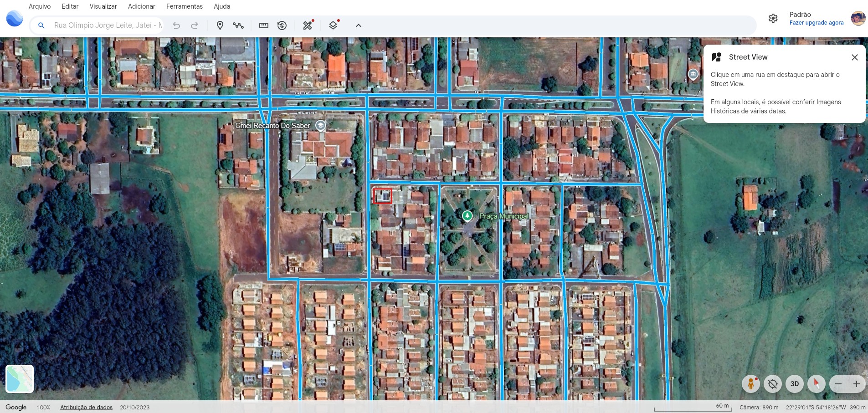Click the add placemark pin icon
The image size is (868, 413).
pyautogui.click(x=220, y=25)
